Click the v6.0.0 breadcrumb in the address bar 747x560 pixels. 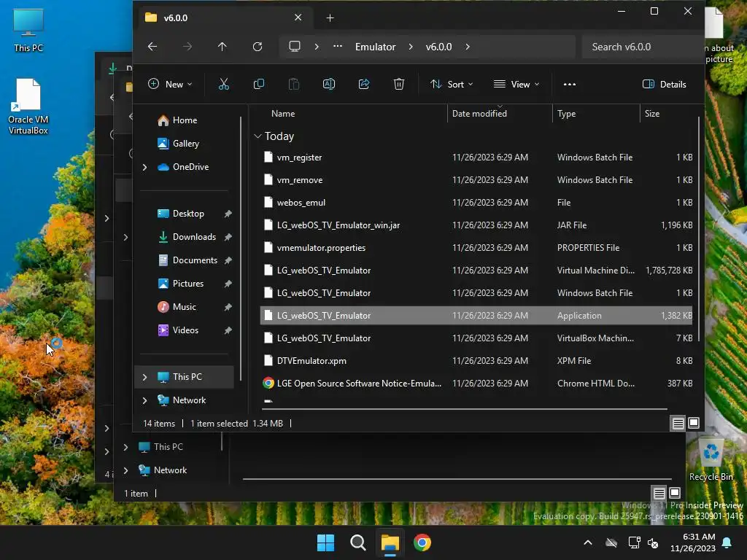[x=438, y=47]
